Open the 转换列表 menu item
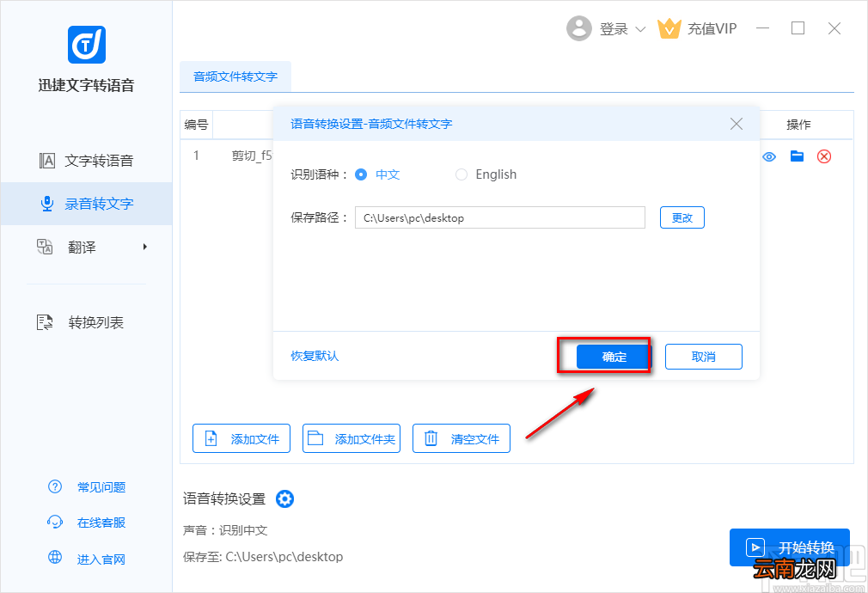This screenshot has width=868, height=593. [x=86, y=322]
